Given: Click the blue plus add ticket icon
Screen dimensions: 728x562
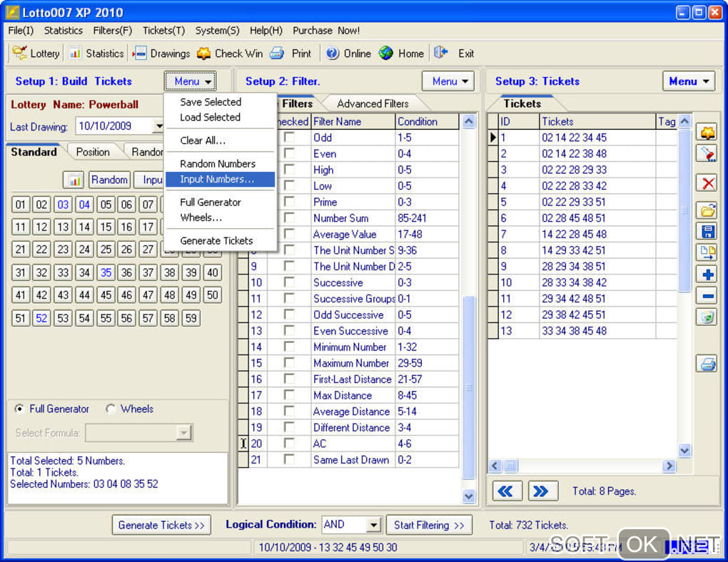Looking at the screenshot, I should pos(707,274).
